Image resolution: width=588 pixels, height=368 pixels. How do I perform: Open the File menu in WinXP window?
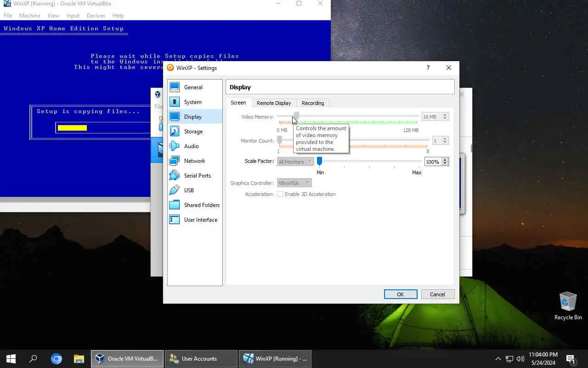[x=8, y=15]
